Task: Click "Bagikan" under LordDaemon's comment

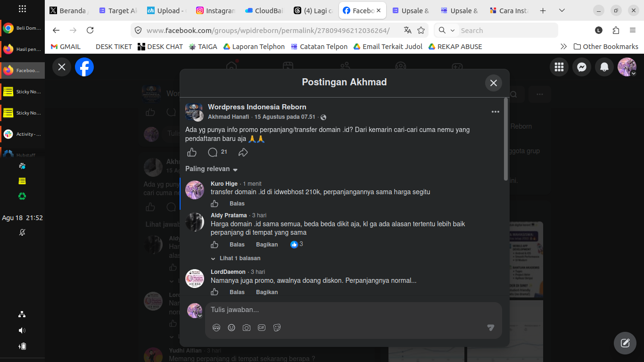Action: 267,292
